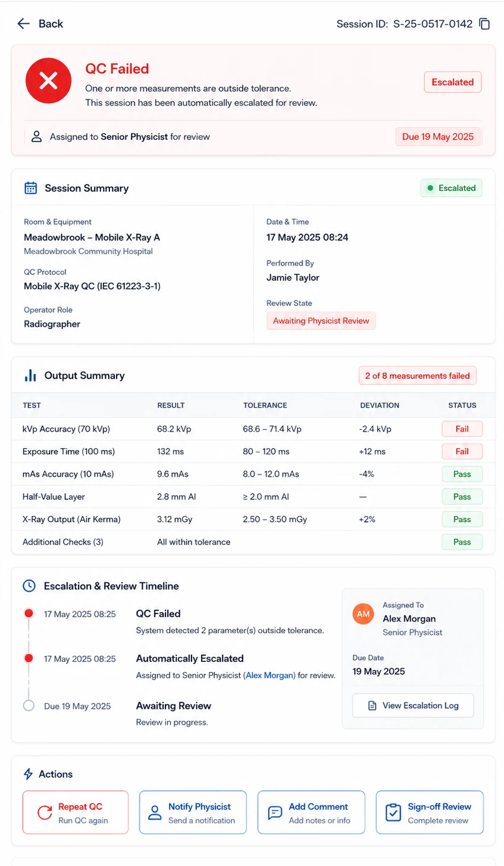This screenshot has width=504, height=866.
Task: Copy the session ID with the copy icon
Action: coord(485,24)
